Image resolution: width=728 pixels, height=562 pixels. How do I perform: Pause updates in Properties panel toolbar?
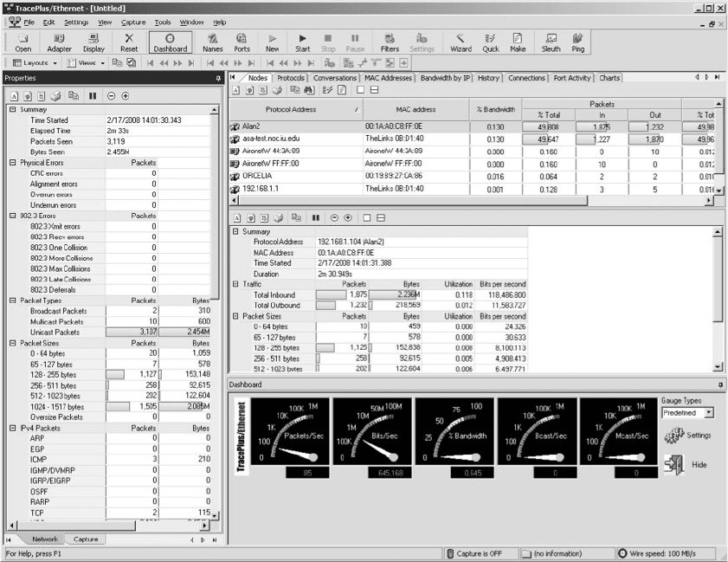tap(93, 96)
